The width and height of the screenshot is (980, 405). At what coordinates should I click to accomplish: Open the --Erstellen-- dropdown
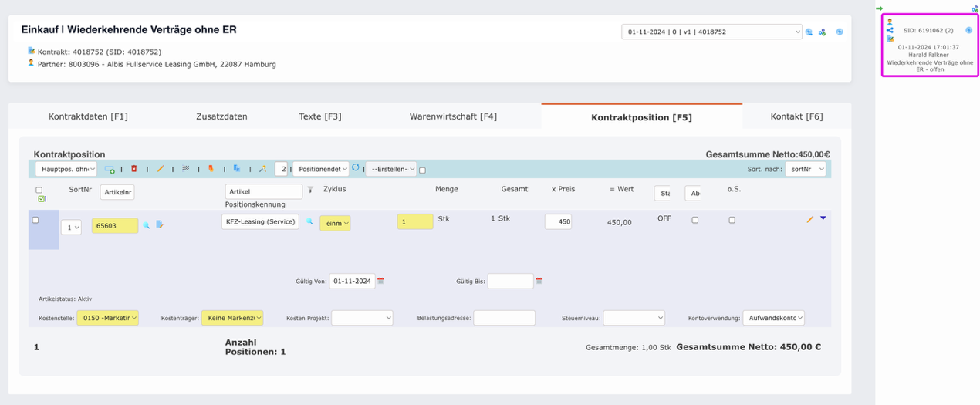(390, 169)
